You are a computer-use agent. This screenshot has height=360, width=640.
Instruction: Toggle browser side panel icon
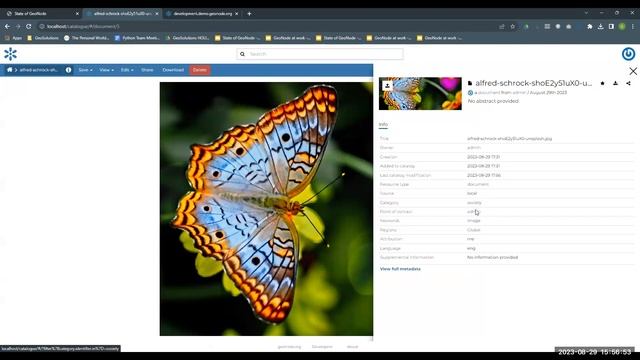pyautogui.click(x=611, y=27)
